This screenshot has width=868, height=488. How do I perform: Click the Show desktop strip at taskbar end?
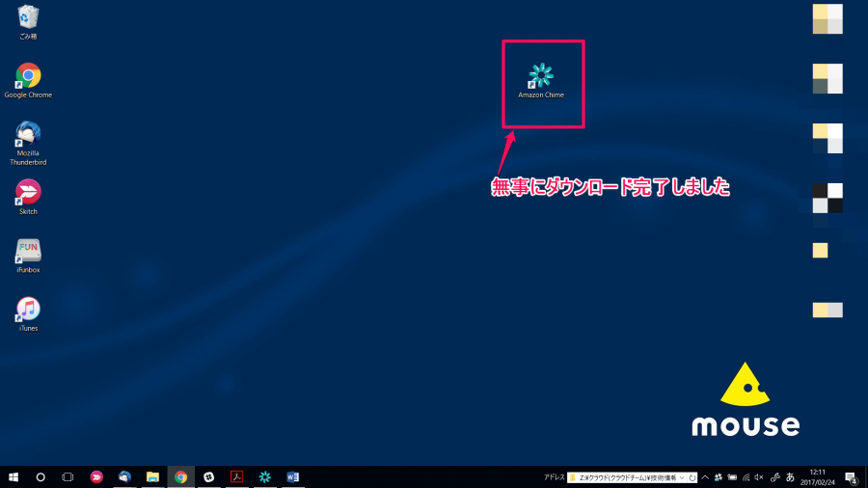pyautogui.click(x=866, y=477)
